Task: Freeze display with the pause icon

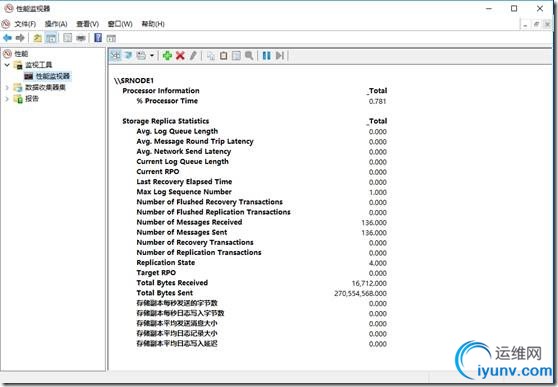Action: [266, 56]
